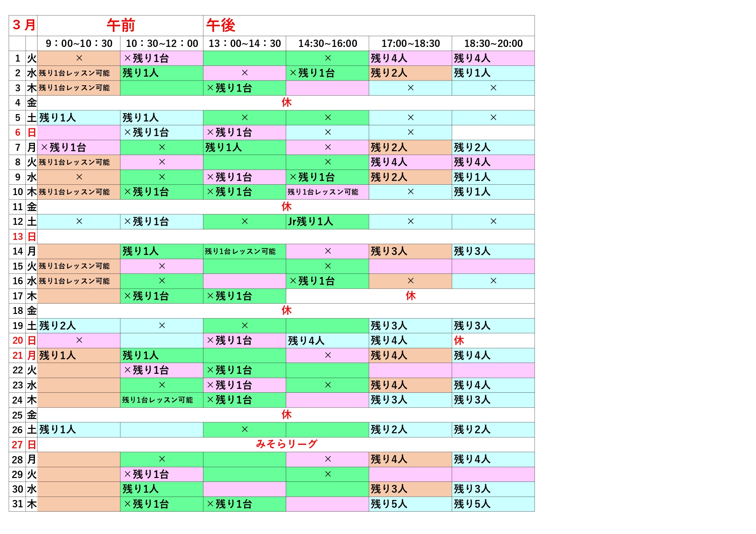The height and width of the screenshot is (534, 756).
Task: Select "残り3人" at 18:30~20:00 on the 24th
Action: [472, 400]
